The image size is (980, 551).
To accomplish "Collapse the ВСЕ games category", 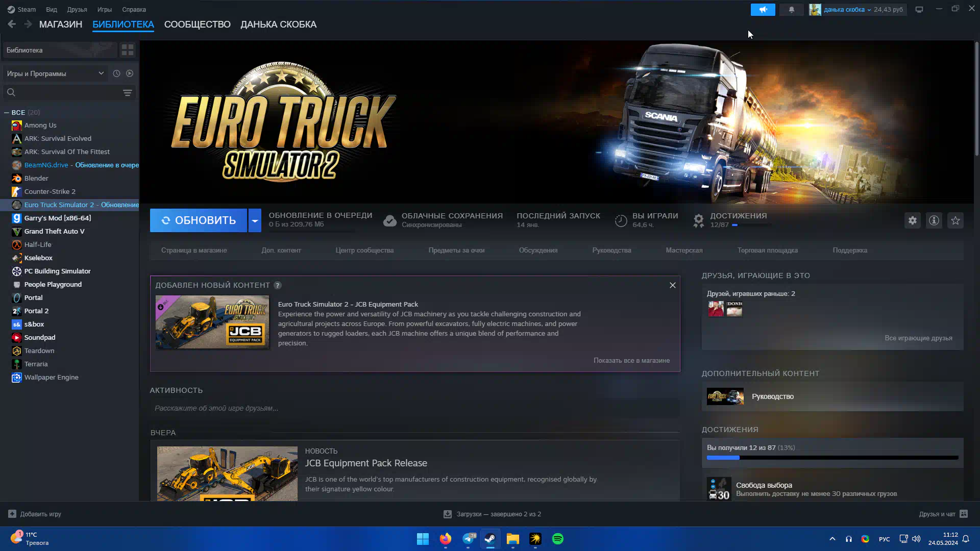I will pos(7,112).
